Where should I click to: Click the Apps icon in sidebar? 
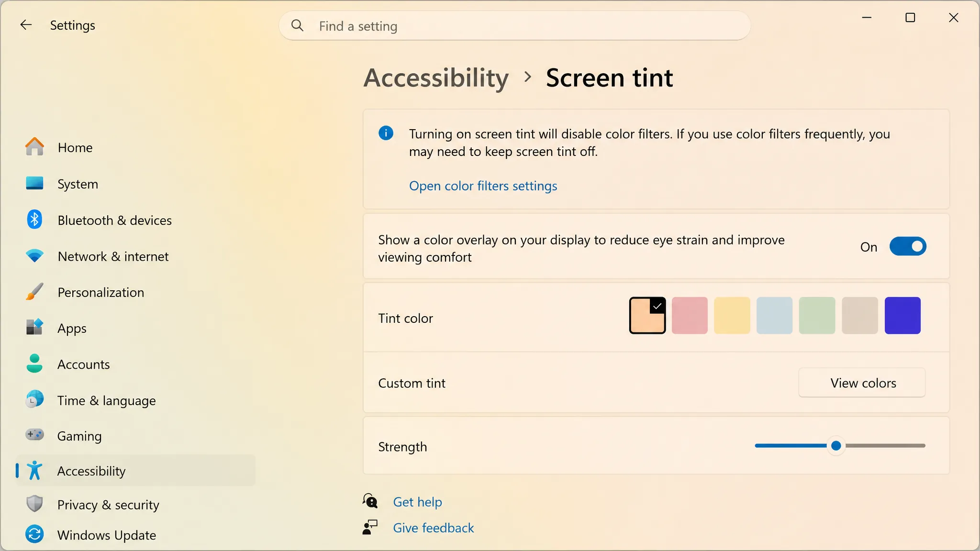[x=34, y=328]
